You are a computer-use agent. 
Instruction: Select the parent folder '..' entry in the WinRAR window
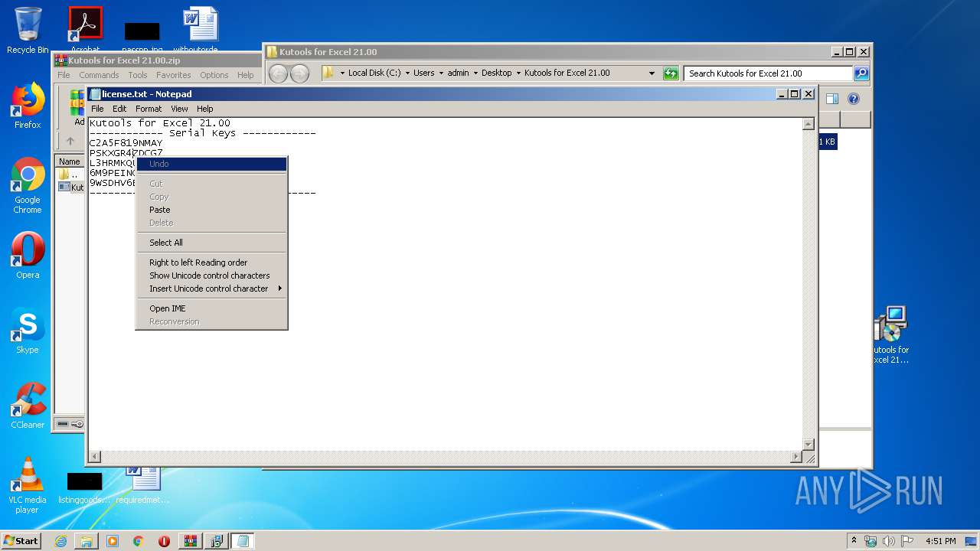(70, 174)
